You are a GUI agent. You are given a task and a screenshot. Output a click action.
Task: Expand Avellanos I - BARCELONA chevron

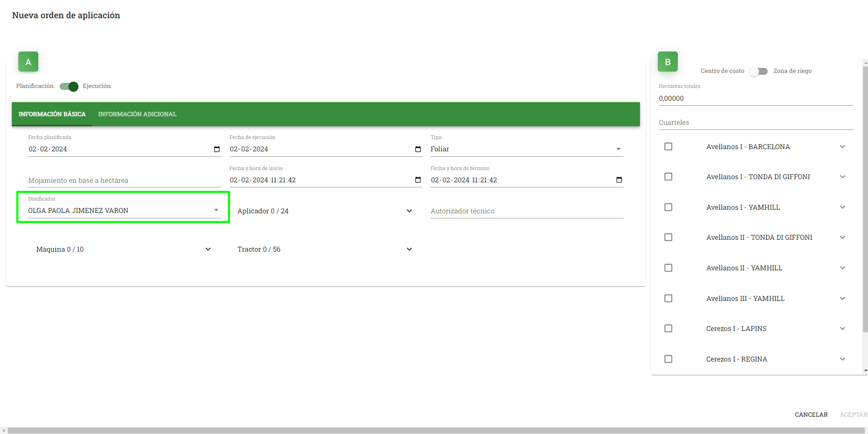pos(842,146)
